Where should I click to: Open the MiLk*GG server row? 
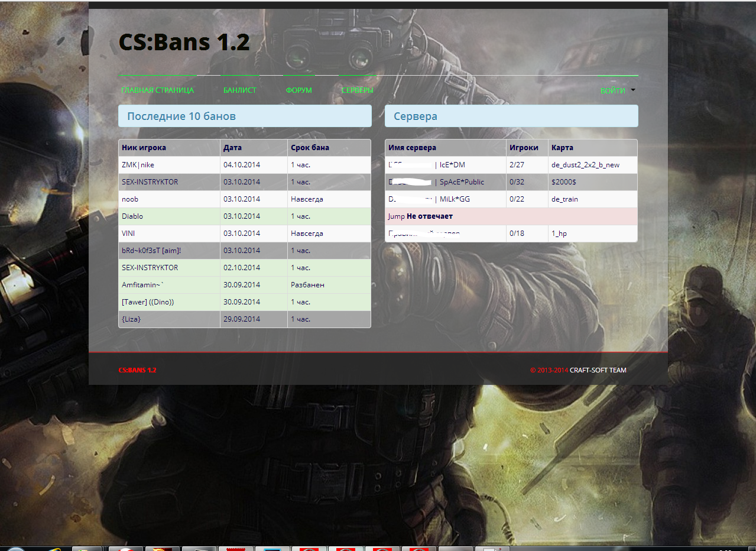click(511, 199)
